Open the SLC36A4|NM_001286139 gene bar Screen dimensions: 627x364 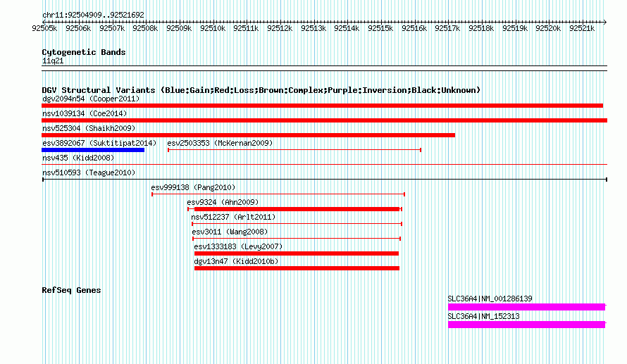pos(527,307)
